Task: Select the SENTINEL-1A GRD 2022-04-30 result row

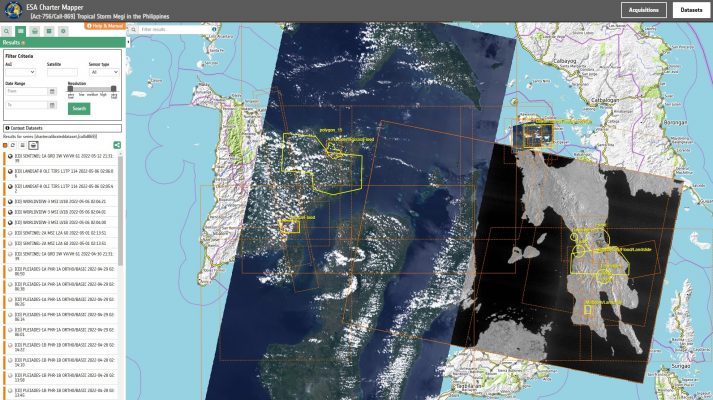Action: pyautogui.click(x=60, y=256)
